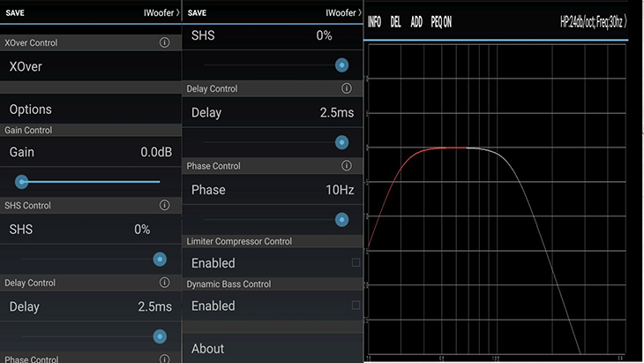
Task: Click middle panel Delay 2.5ms value
Action: (337, 113)
